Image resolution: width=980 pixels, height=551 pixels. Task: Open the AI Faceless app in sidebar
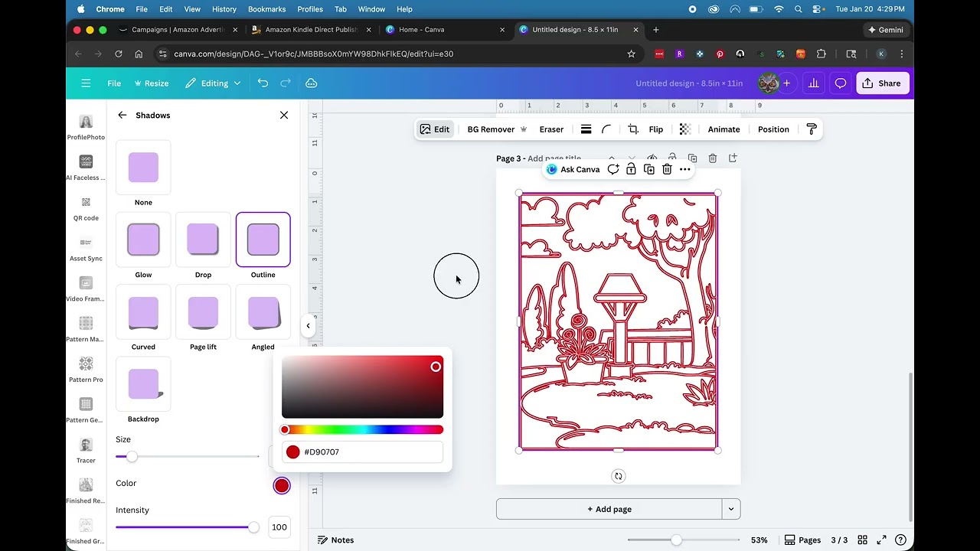point(86,168)
